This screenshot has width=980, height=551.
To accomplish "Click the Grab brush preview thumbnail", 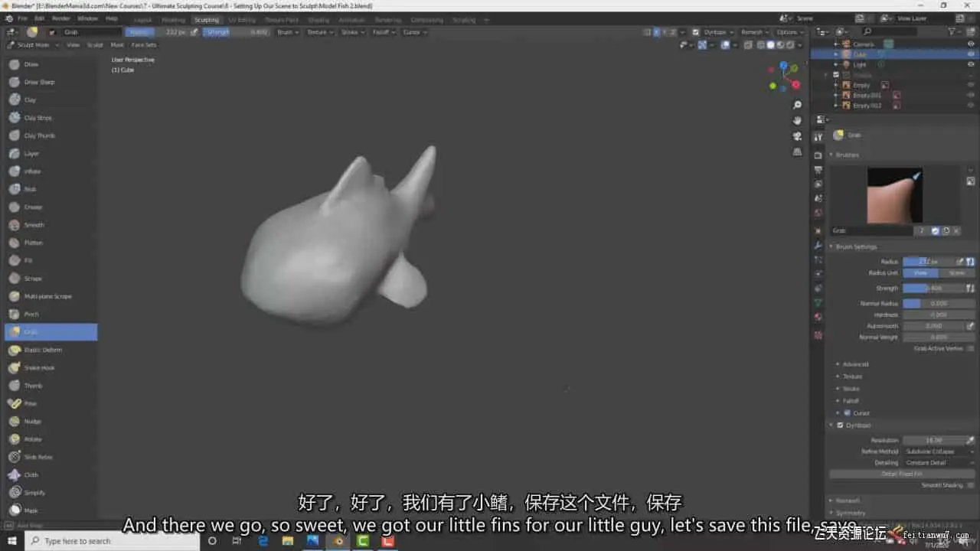I will (894, 195).
